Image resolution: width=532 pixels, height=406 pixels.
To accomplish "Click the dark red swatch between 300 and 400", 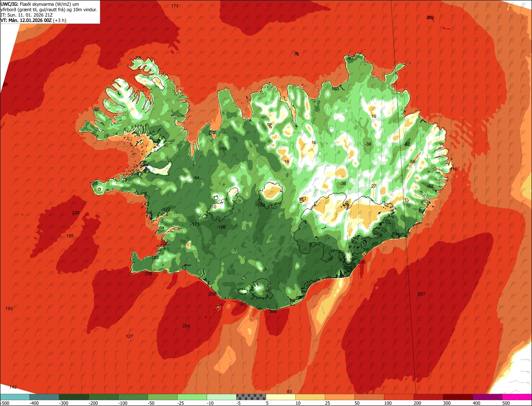I will [x=458, y=397].
